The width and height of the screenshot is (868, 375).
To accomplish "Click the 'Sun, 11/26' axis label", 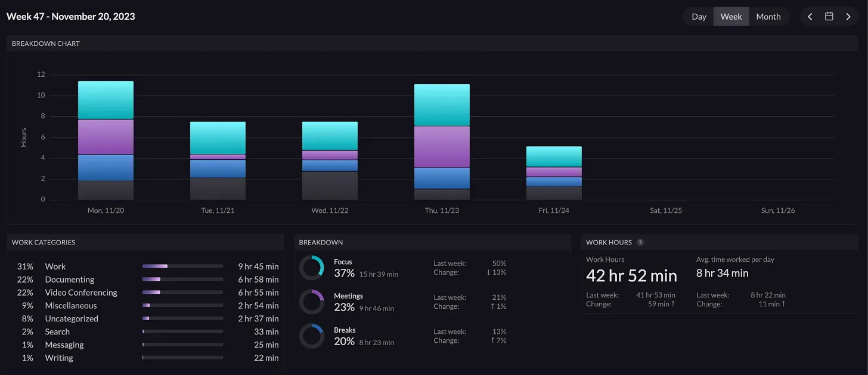I will click(x=778, y=210).
